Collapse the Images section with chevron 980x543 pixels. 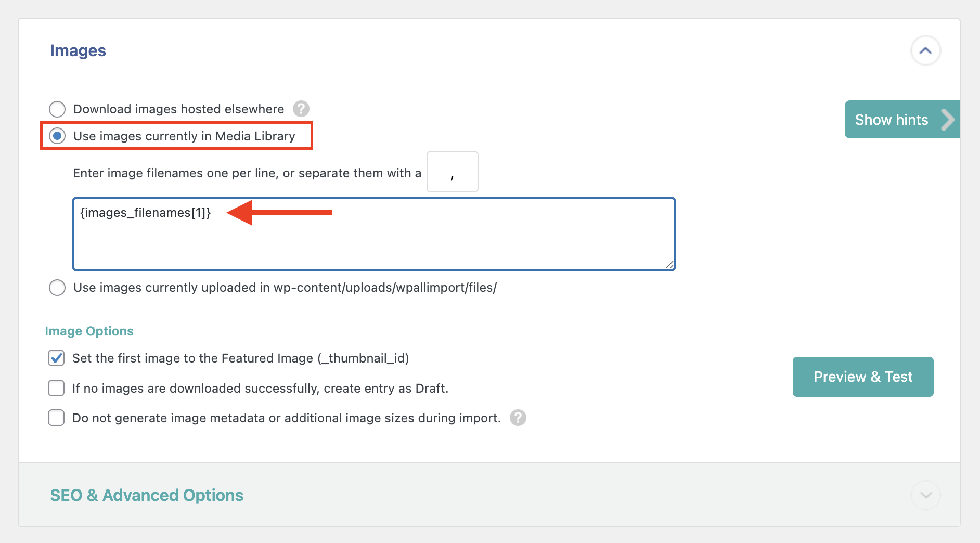[925, 50]
